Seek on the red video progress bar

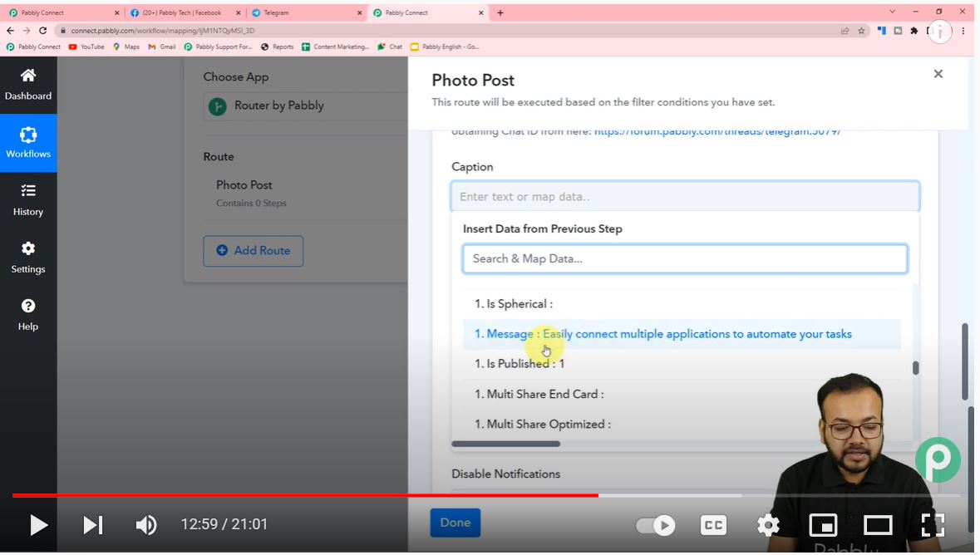(x=305, y=496)
